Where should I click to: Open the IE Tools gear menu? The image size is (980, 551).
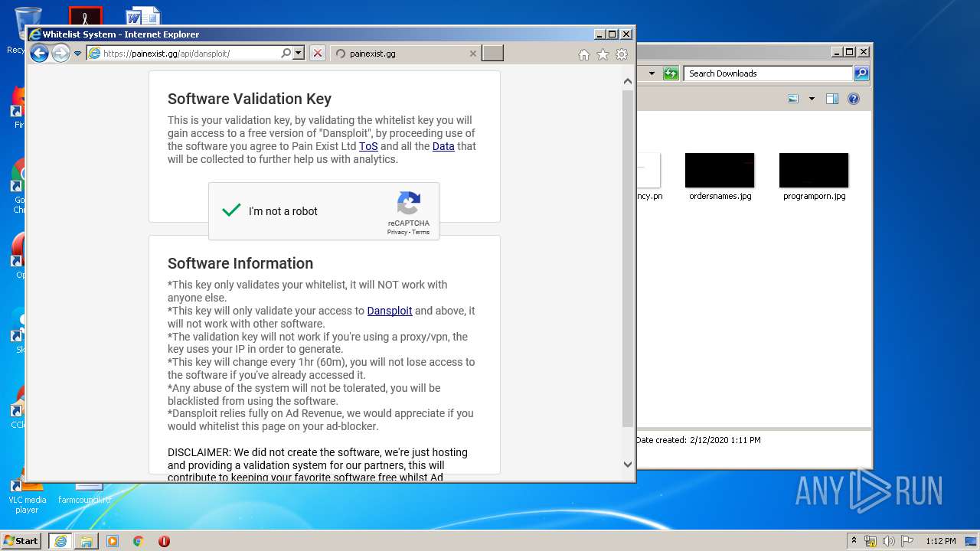point(622,54)
